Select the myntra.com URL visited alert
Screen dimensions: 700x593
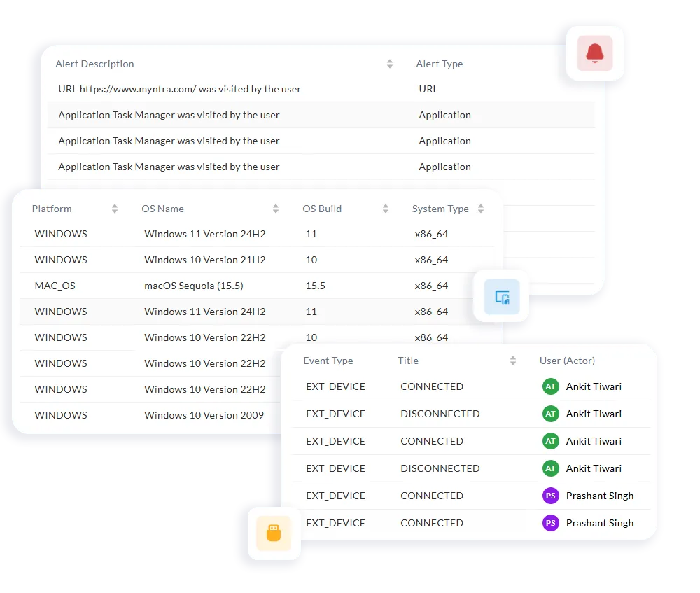[179, 90]
